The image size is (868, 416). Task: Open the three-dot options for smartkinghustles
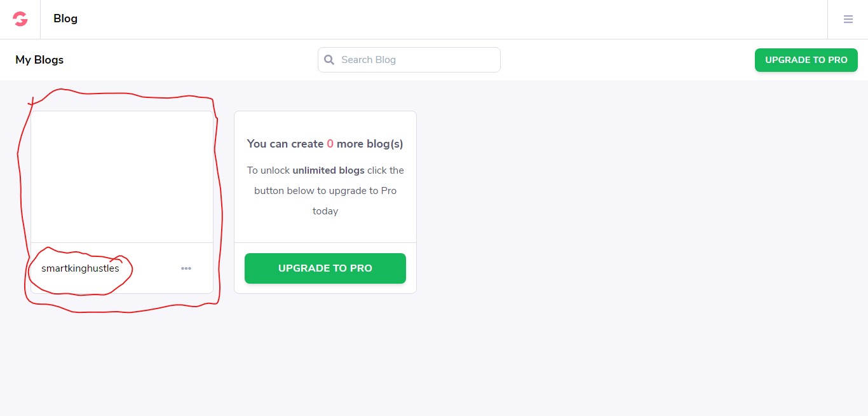click(186, 268)
